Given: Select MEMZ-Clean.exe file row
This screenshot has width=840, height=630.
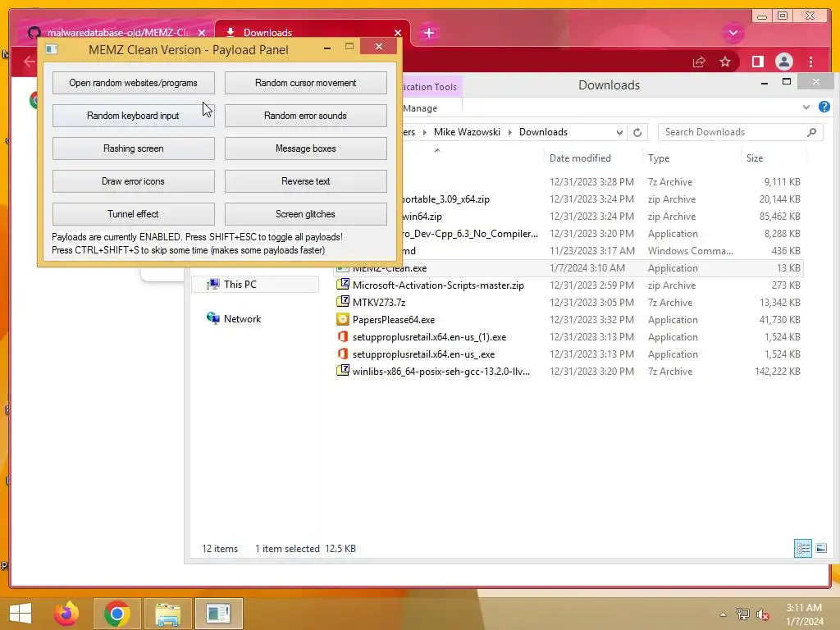Looking at the screenshot, I should pyautogui.click(x=568, y=268).
